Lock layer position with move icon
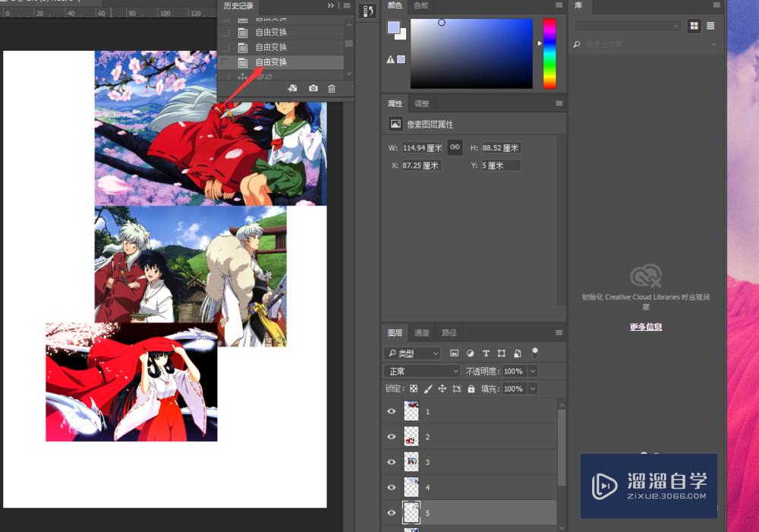The image size is (759, 532). (x=442, y=389)
